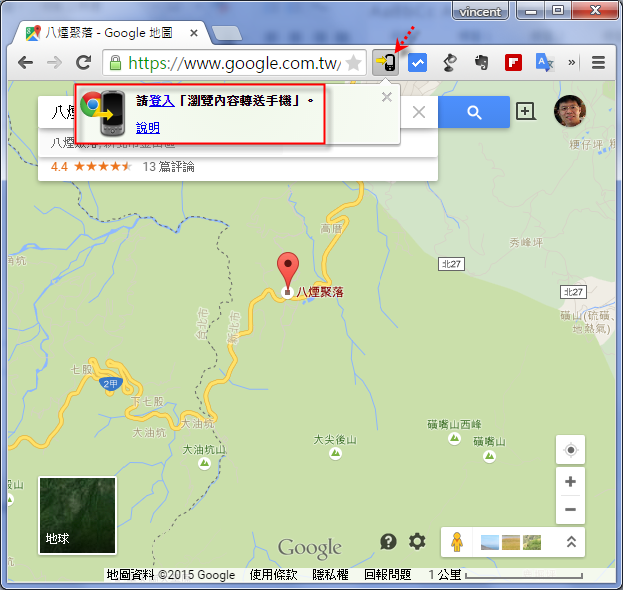Select the 八煙聚落 - Google 地圖 tab
The height and width of the screenshot is (590, 623).
point(109,33)
